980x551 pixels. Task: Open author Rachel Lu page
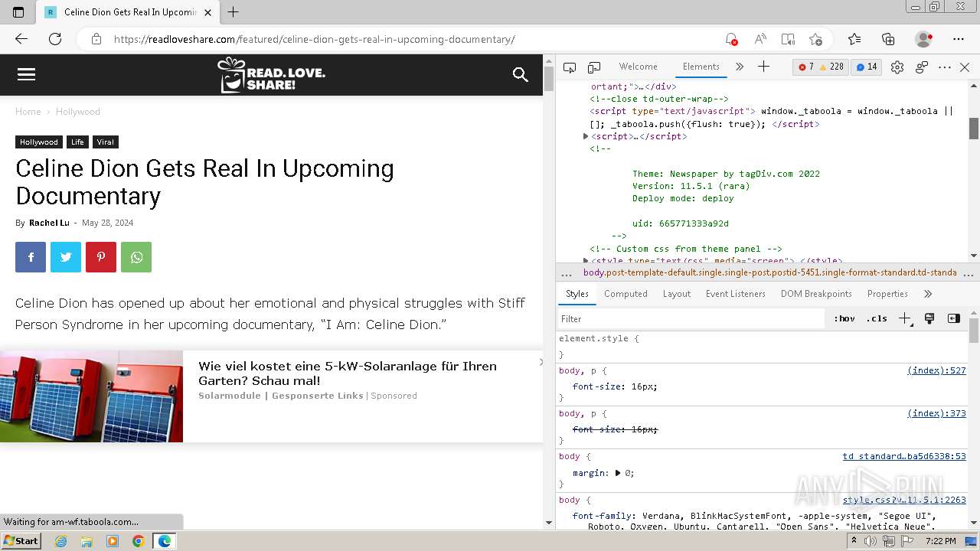pyautogui.click(x=49, y=223)
